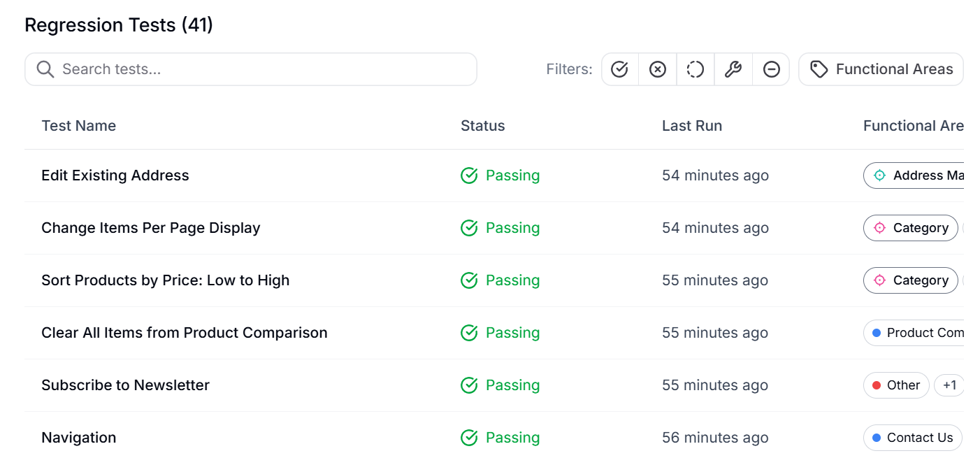The image size is (980, 458).
Task: Select the Status column header
Action: click(x=482, y=125)
